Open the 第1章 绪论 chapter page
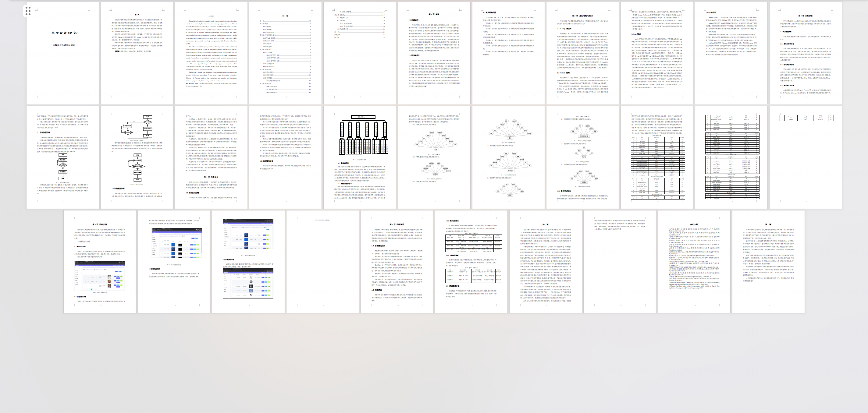This screenshot has height=413, width=868. [x=434, y=53]
